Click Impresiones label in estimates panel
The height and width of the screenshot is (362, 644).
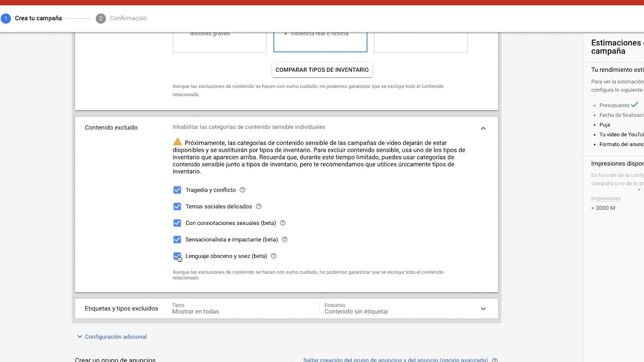click(x=606, y=198)
